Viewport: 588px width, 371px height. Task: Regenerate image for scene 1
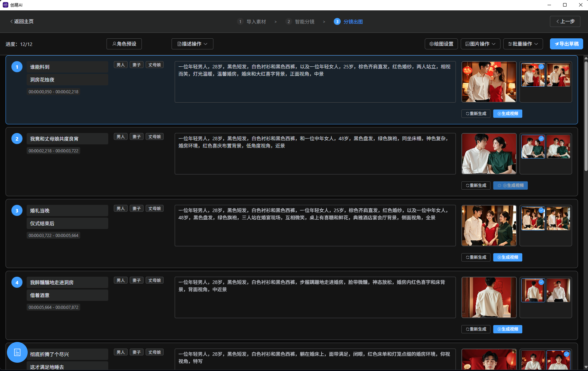pyautogui.click(x=476, y=114)
